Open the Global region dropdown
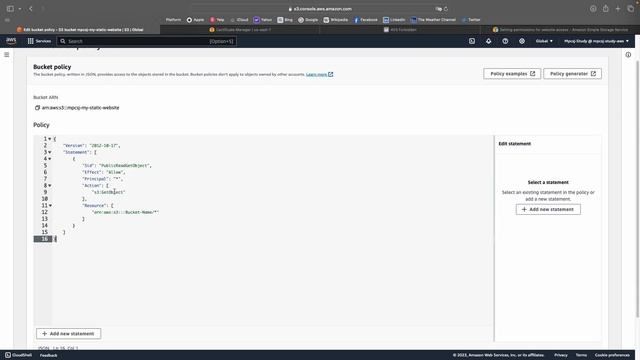 544,41
